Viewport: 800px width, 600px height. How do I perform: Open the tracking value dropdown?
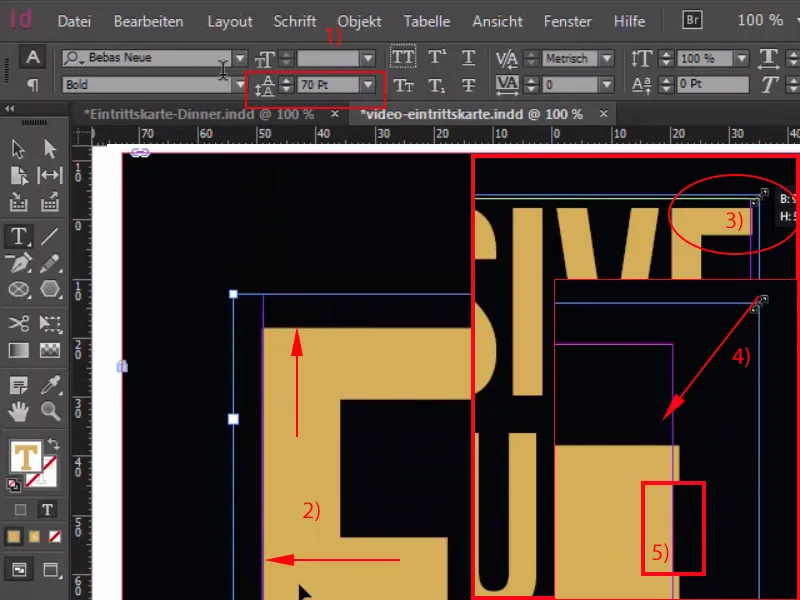click(x=607, y=85)
